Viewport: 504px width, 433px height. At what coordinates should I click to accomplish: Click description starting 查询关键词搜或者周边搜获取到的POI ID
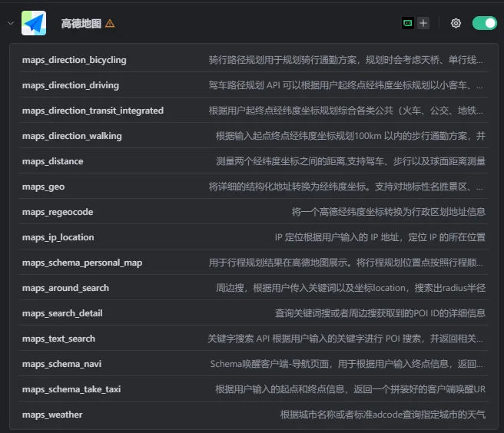pos(380,313)
